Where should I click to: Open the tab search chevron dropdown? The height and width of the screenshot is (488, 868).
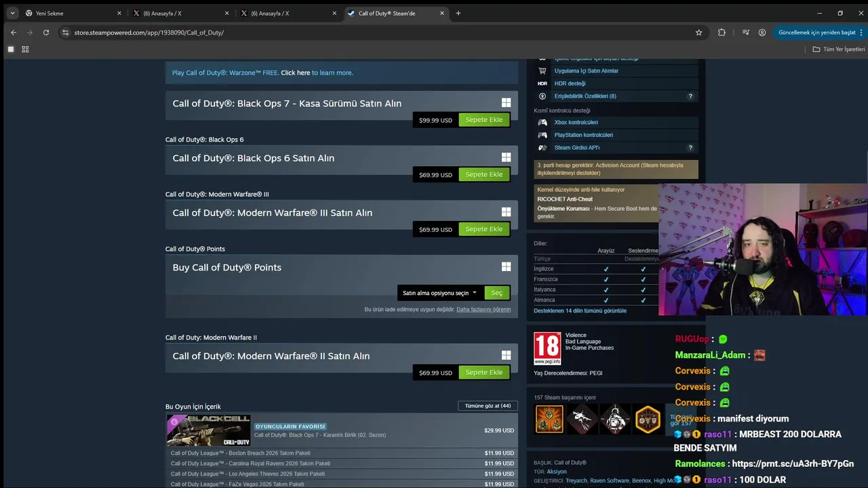click(x=12, y=13)
